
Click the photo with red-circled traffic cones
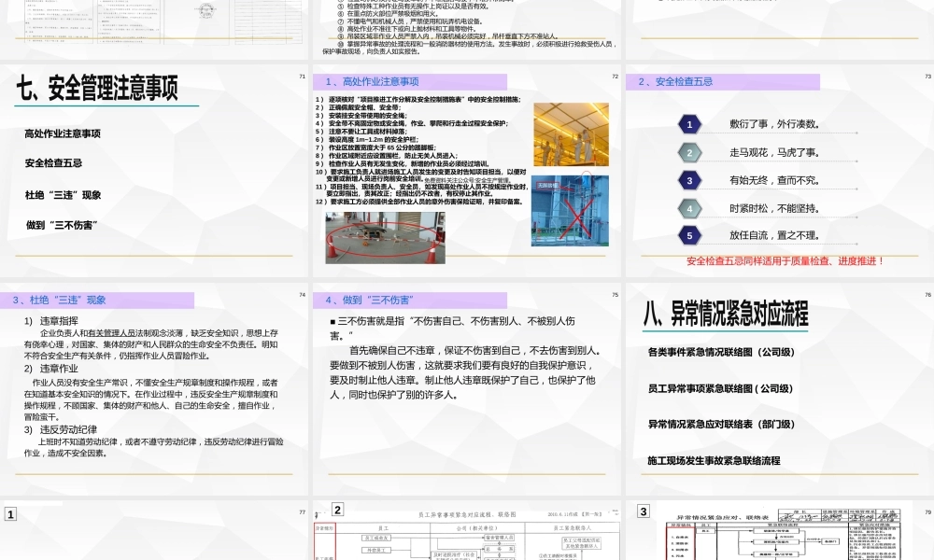coord(385,238)
